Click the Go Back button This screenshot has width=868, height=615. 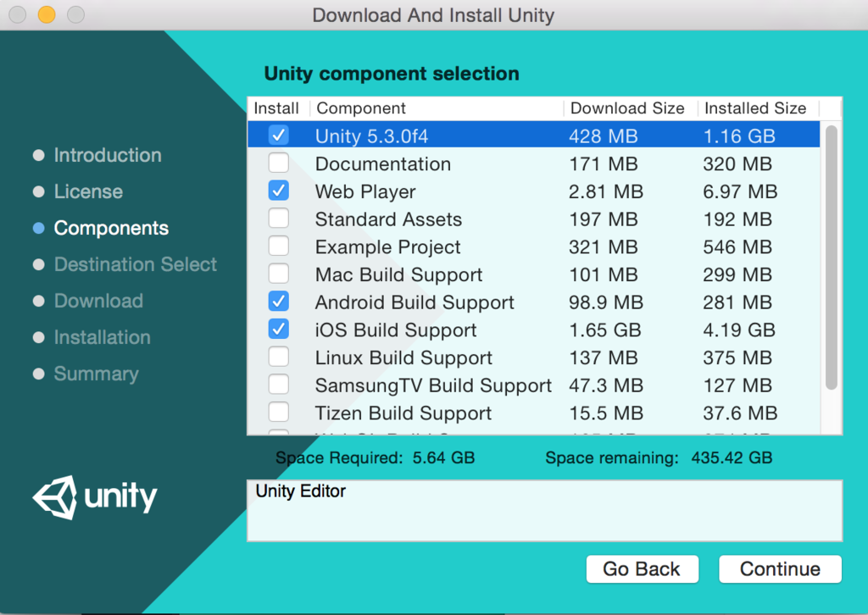pos(642,568)
